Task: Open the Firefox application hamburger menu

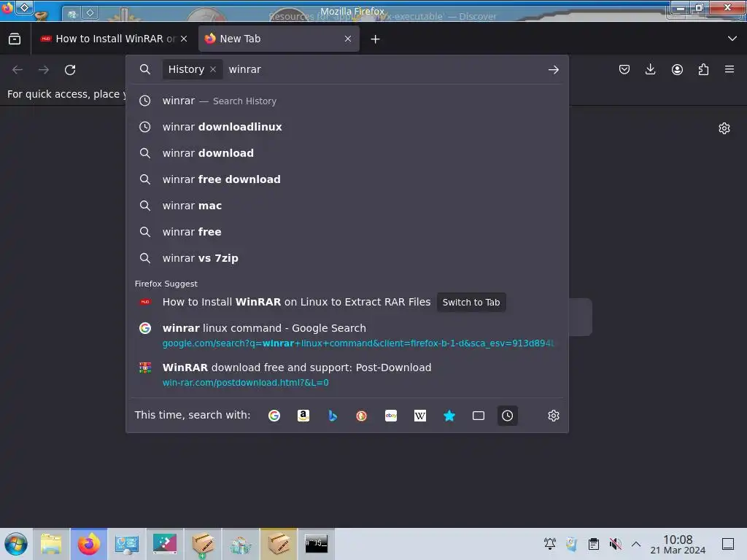Action: coord(729,69)
